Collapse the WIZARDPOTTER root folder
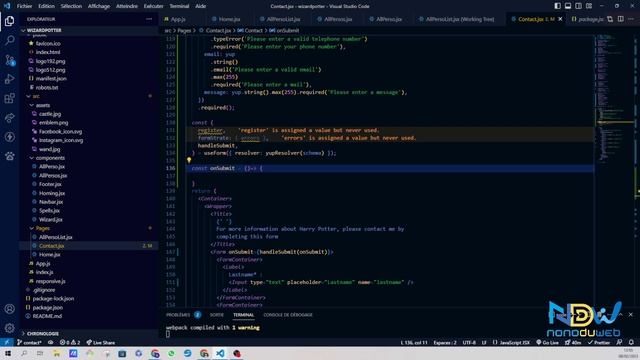Screen dimensions: 640x360 [23, 30]
